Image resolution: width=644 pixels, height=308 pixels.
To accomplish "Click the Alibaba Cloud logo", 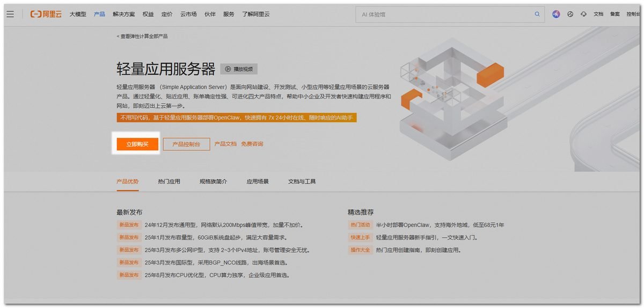I will (46, 14).
